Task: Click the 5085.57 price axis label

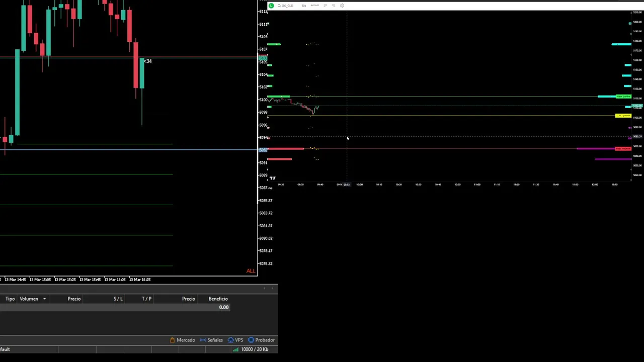Action: click(266, 201)
